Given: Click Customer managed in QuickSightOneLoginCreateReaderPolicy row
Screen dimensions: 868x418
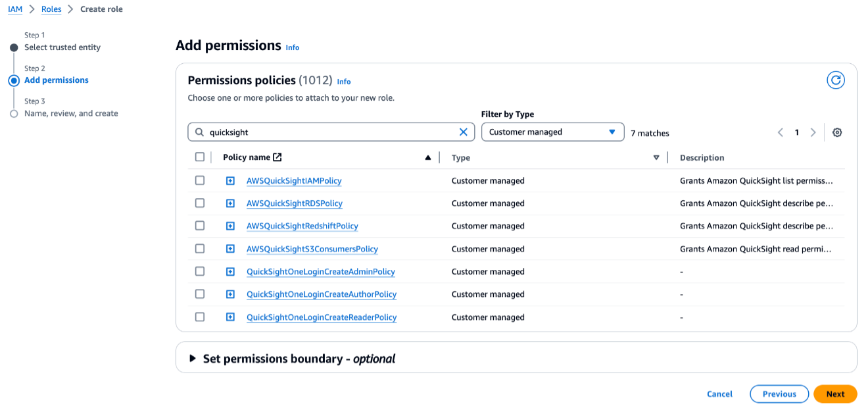Looking at the screenshot, I should [x=488, y=317].
